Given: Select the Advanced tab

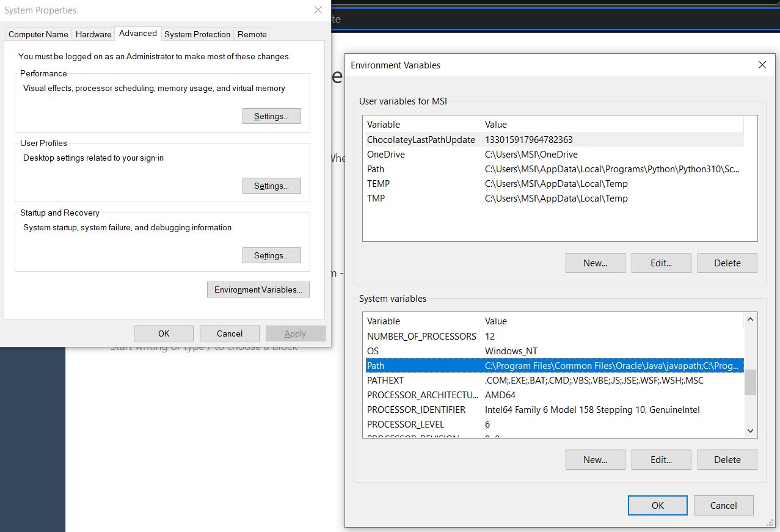Looking at the screenshot, I should [x=138, y=33].
